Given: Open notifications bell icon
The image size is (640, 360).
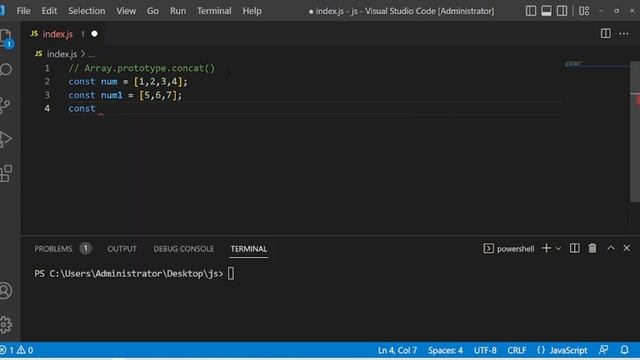Looking at the screenshot, I should tap(624, 350).
